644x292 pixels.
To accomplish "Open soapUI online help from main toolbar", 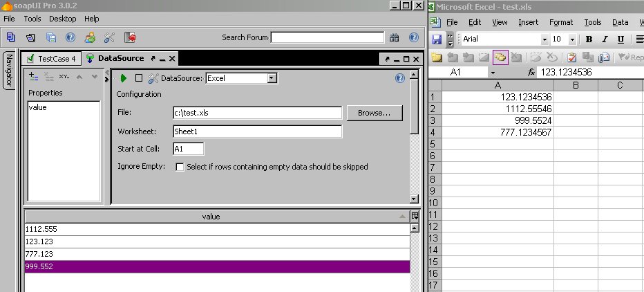I will pyautogui.click(x=70, y=37).
